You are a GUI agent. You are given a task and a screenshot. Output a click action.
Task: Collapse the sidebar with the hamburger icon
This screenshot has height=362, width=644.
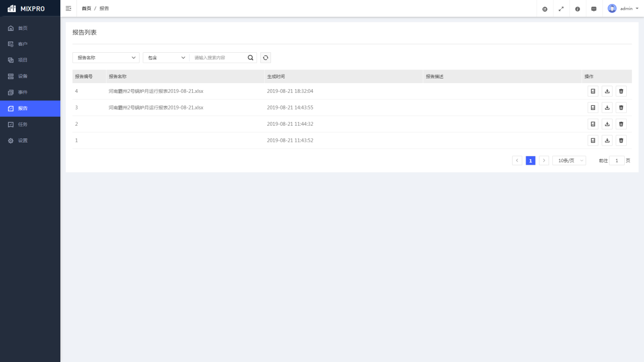[69, 9]
